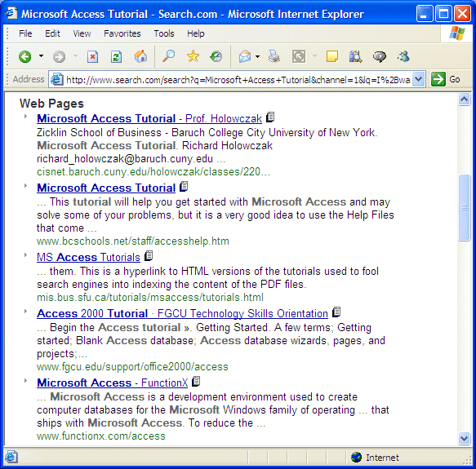
Task: Click the Mail envelope icon
Action: [x=245, y=56]
